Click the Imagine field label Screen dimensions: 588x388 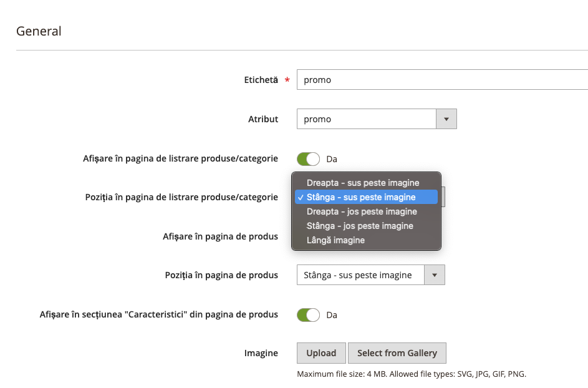point(261,353)
